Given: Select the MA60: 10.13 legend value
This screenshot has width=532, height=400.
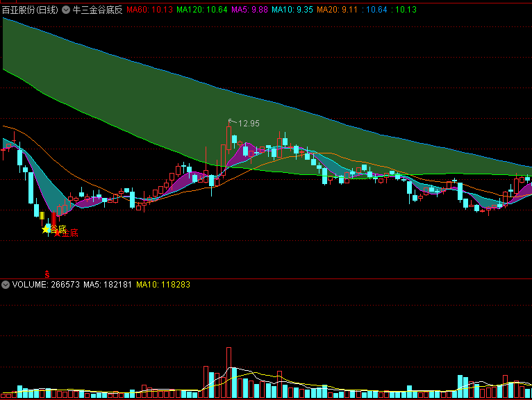Looking at the screenshot, I should 149,10.
